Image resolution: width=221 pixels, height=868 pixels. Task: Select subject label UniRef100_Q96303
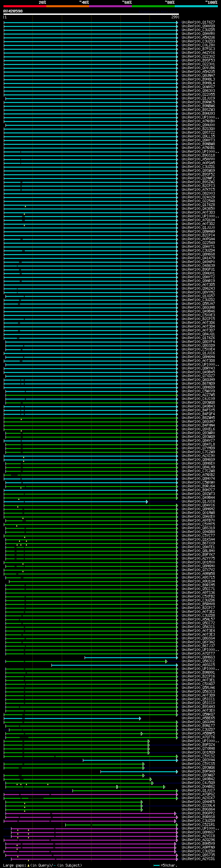198,91
